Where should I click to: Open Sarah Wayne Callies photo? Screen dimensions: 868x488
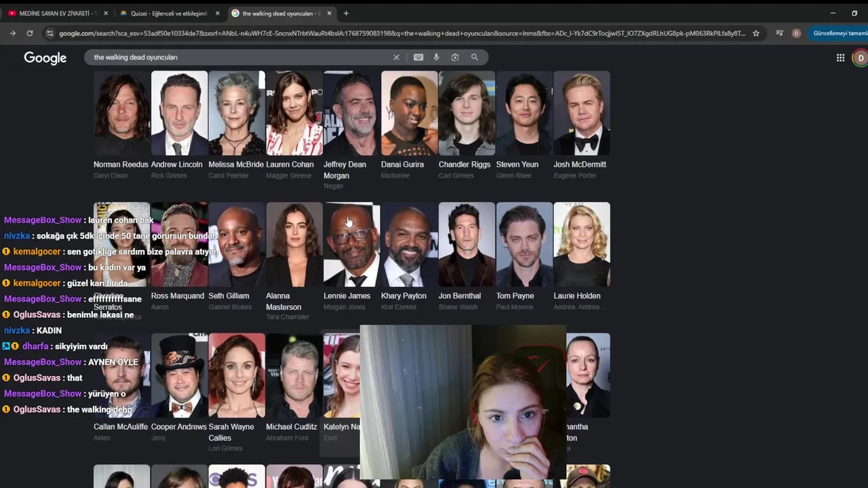[x=237, y=375]
